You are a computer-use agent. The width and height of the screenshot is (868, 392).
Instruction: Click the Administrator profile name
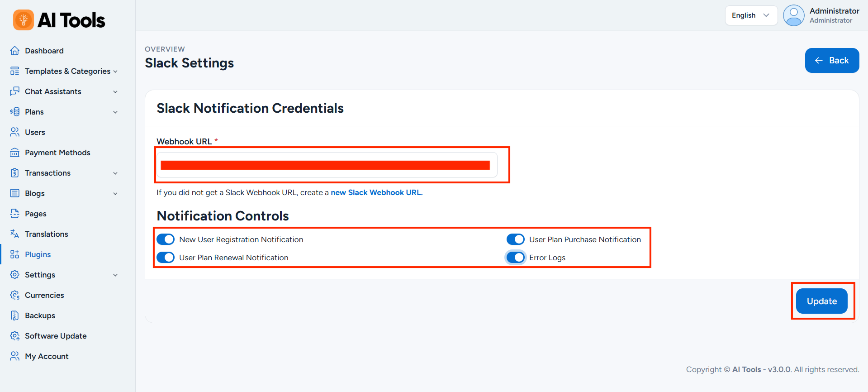[x=834, y=11]
